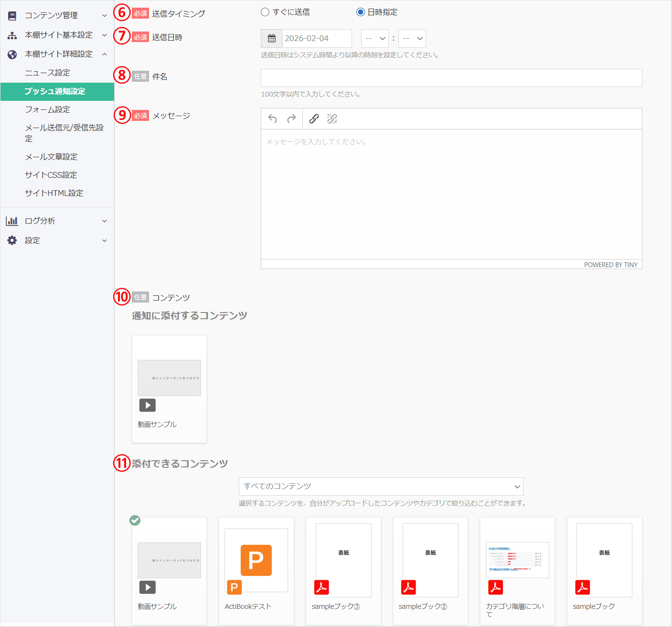Open the すべてのコンテンツ filter dropdown
Screen dimensions: 672x627
tap(381, 486)
